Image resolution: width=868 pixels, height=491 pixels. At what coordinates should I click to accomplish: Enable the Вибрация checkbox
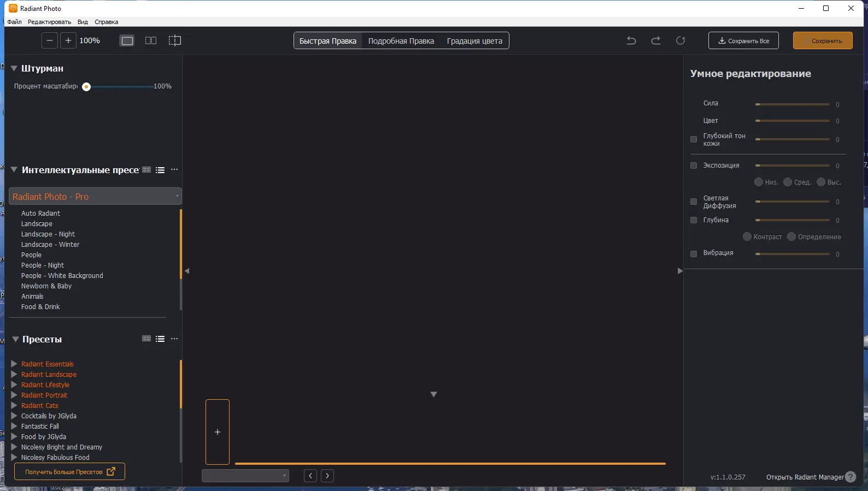tap(694, 254)
